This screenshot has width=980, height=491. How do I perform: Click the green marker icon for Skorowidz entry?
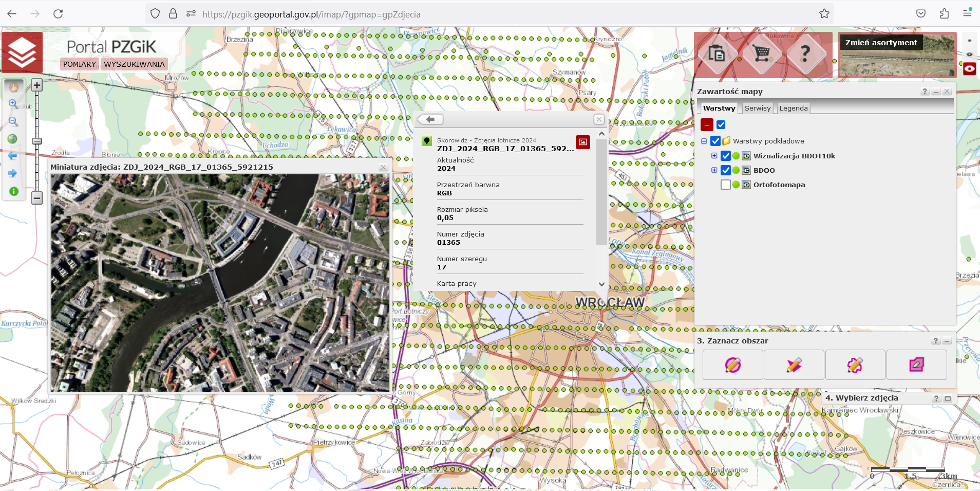[427, 141]
